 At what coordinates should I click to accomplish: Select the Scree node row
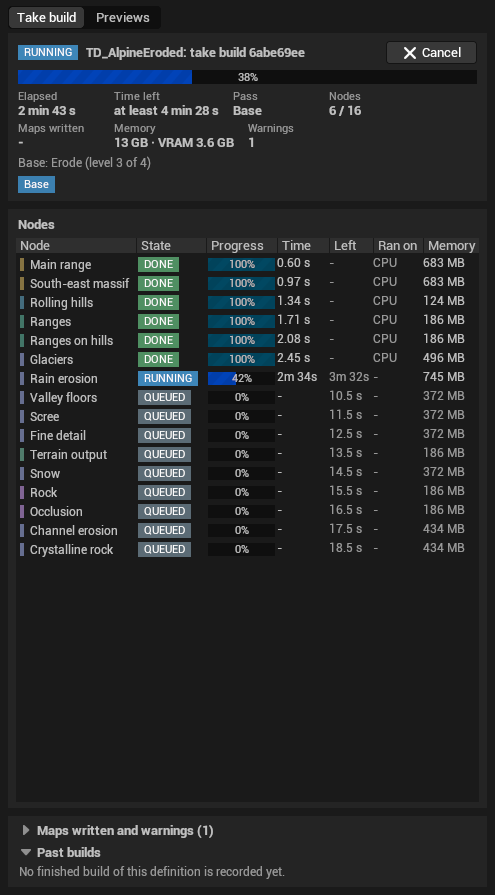click(x=247, y=416)
